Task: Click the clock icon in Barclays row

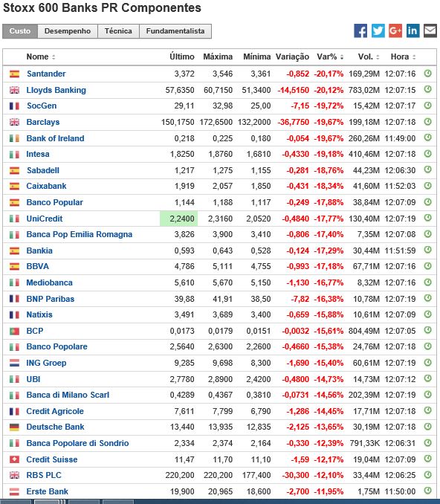Action: (x=427, y=121)
